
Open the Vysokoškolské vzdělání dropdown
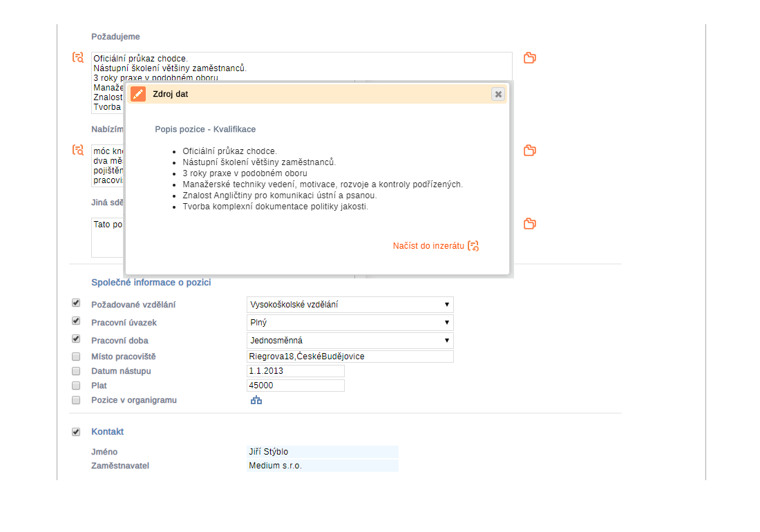(x=350, y=305)
